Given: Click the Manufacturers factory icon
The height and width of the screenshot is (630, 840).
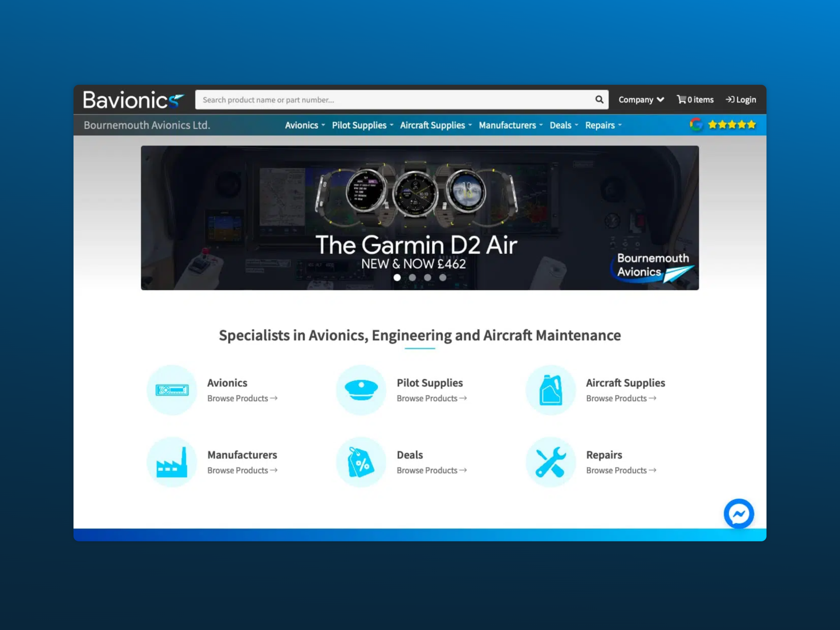Looking at the screenshot, I should click(x=172, y=462).
